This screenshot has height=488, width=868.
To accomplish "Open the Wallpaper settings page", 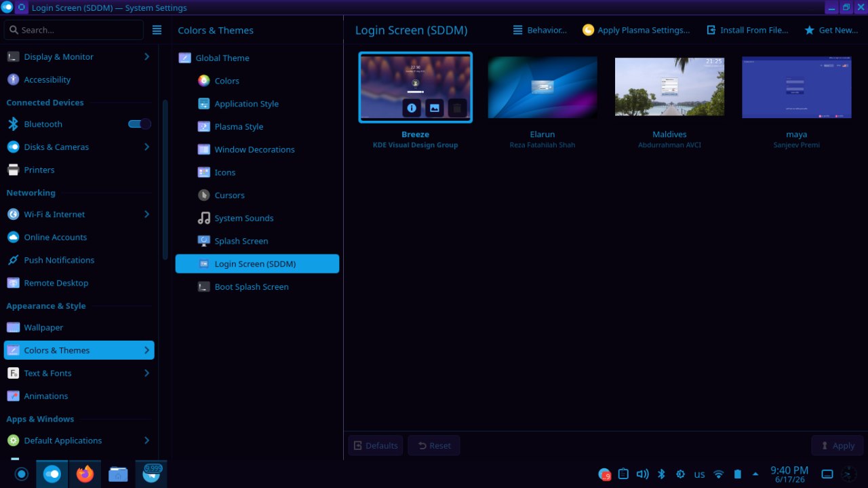I will click(x=79, y=327).
